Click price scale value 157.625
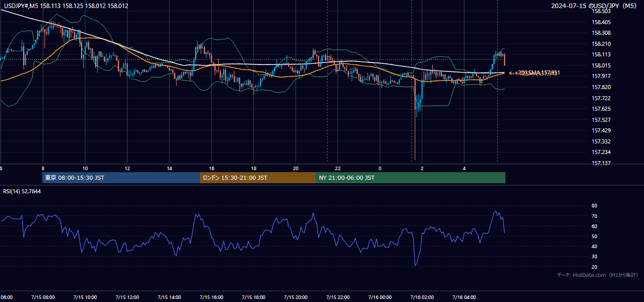Image resolution: width=644 pixels, height=302 pixels. (602, 109)
